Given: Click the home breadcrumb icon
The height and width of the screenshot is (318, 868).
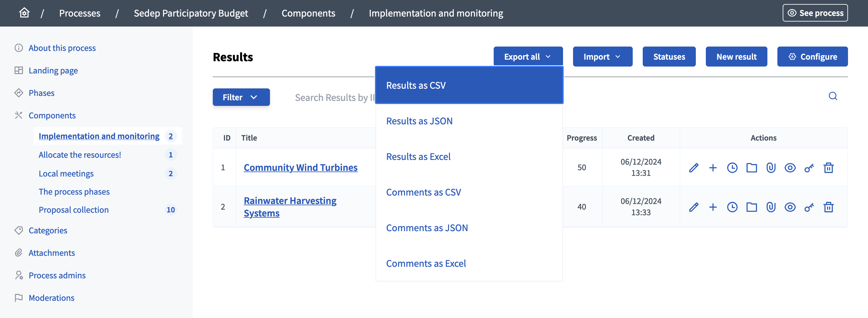Looking at the screenshot, I should [24, 12].
